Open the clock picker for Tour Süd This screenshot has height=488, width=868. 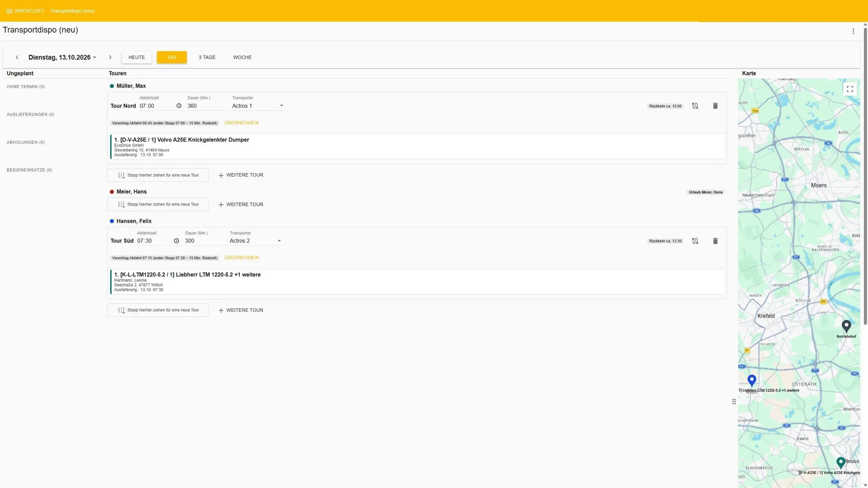click(x=176, y=241)
